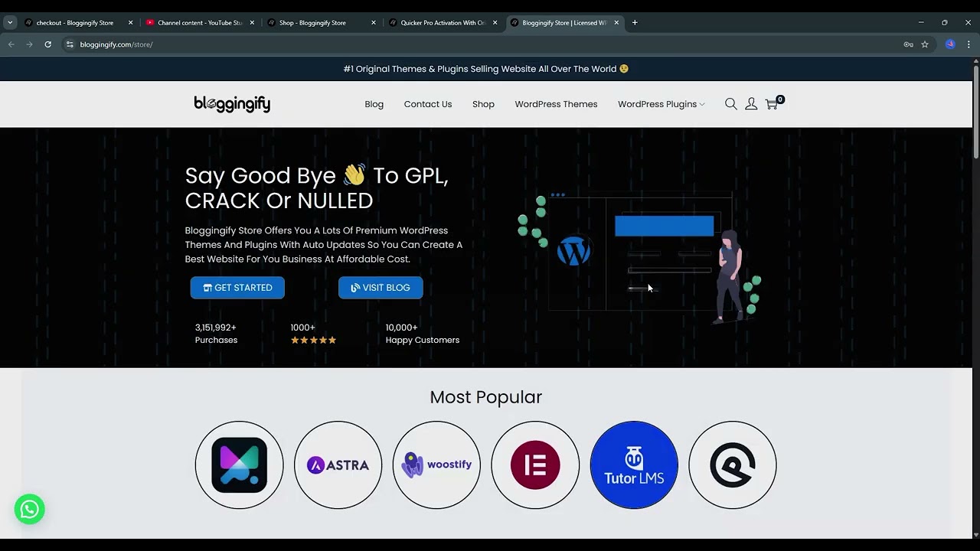
Task: Select the Woostify logo circle
Action: (x=436, y=465)
